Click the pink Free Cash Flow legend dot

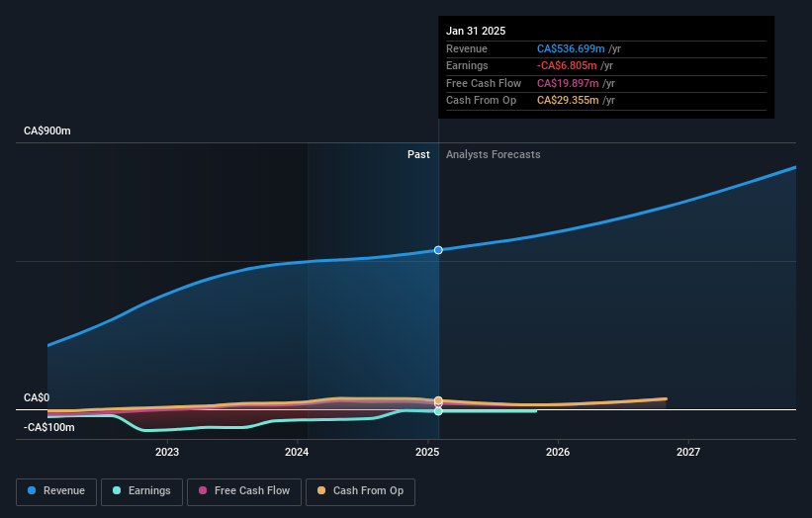click(203, 490)
